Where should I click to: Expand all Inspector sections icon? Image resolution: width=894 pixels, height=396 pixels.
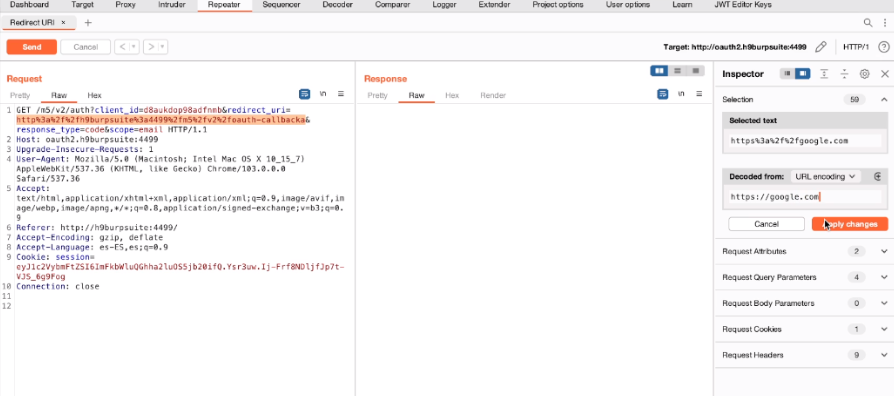pos(824,74)
